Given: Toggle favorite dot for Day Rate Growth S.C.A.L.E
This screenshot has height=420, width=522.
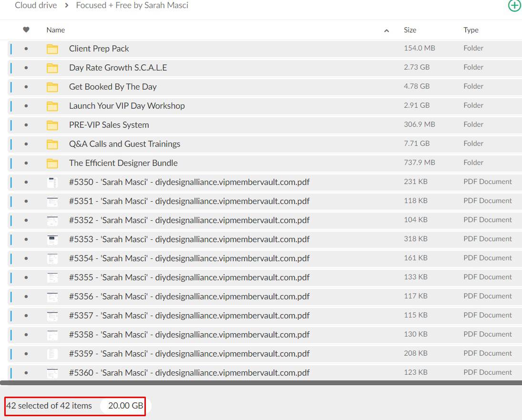Looking at the screenshot, I should 26,68.
